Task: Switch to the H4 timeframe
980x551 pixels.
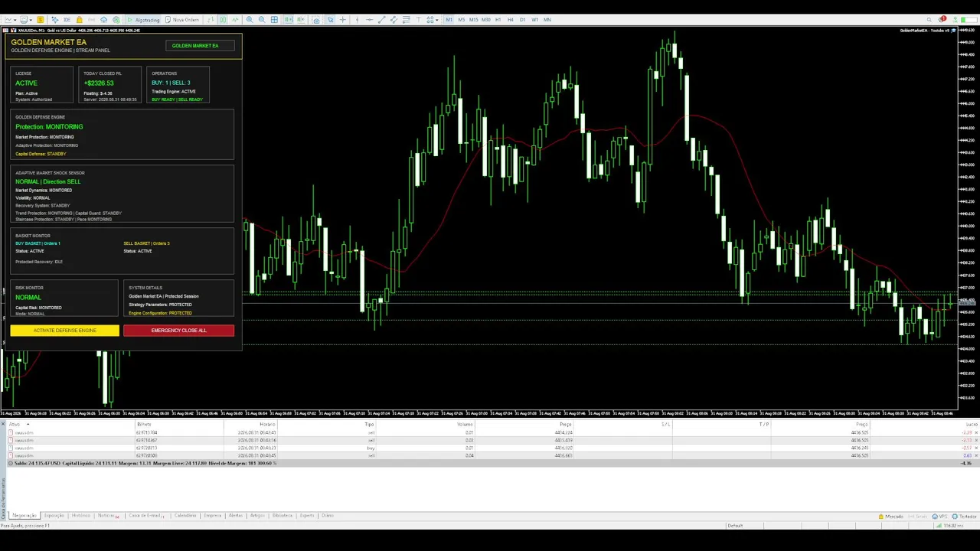Action: point(511,19)
